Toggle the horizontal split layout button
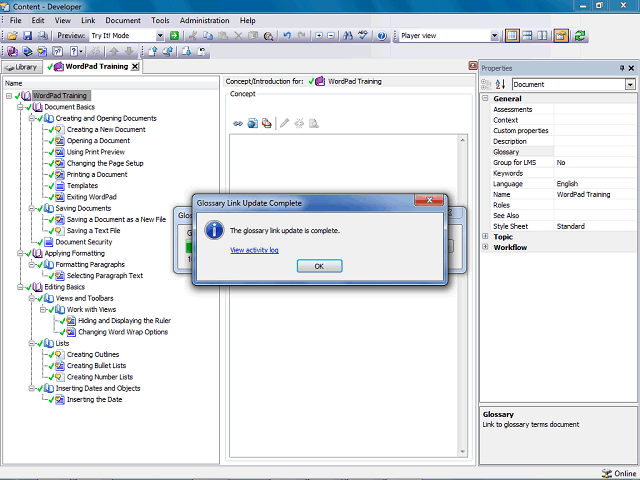Image resolution: width=640 pixels, height=480 pixels. 527,36
